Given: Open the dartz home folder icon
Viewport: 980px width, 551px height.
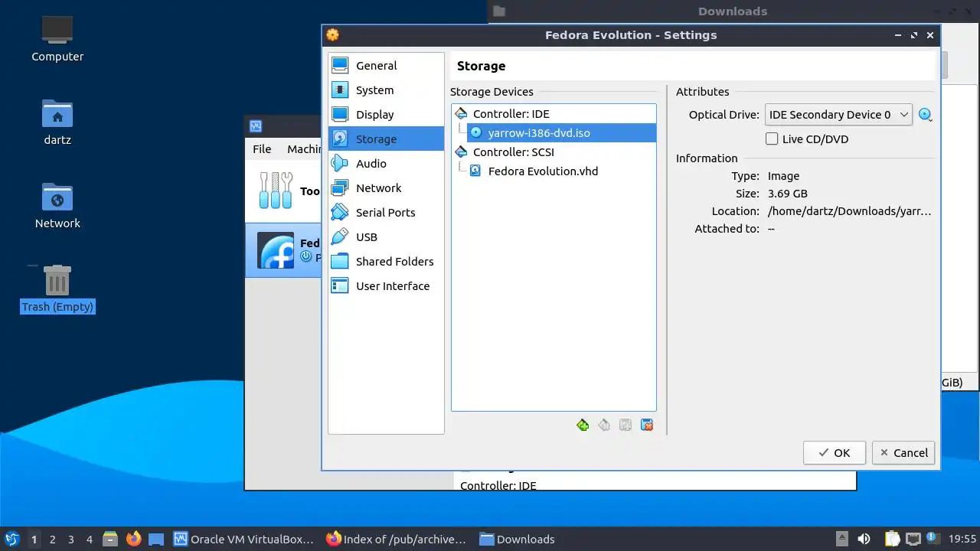Looking at the screenshot, I should 57,122.
